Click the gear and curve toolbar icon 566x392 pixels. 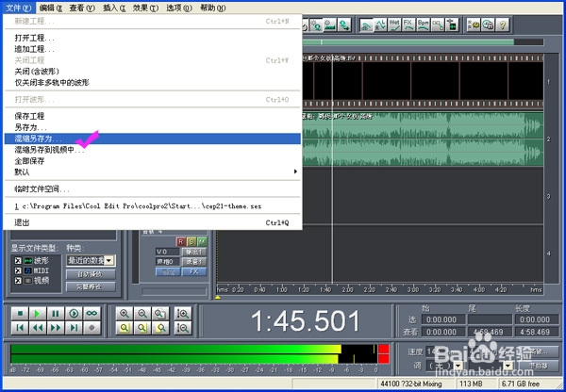(x=316, y=24)
